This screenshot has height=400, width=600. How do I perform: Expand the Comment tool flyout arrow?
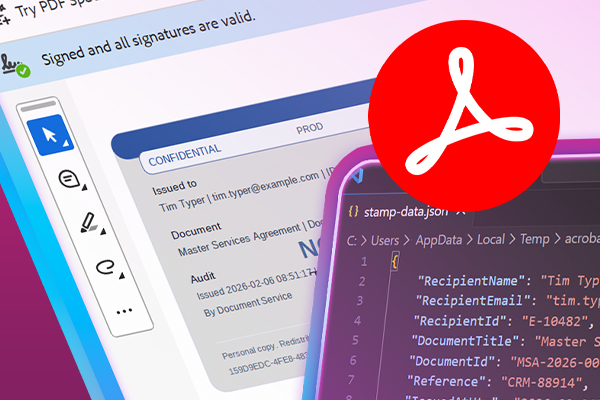85,189
